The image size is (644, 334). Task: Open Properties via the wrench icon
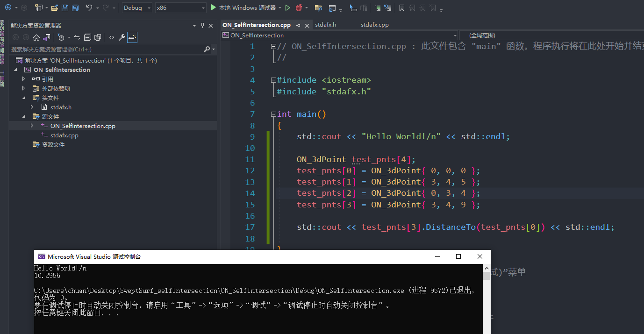tap(121, 37)
